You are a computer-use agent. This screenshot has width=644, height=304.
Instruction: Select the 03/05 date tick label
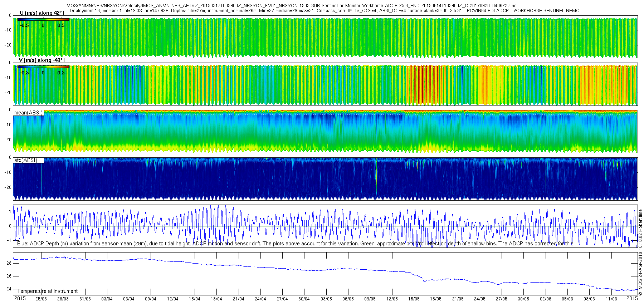[x=326, y=299]
